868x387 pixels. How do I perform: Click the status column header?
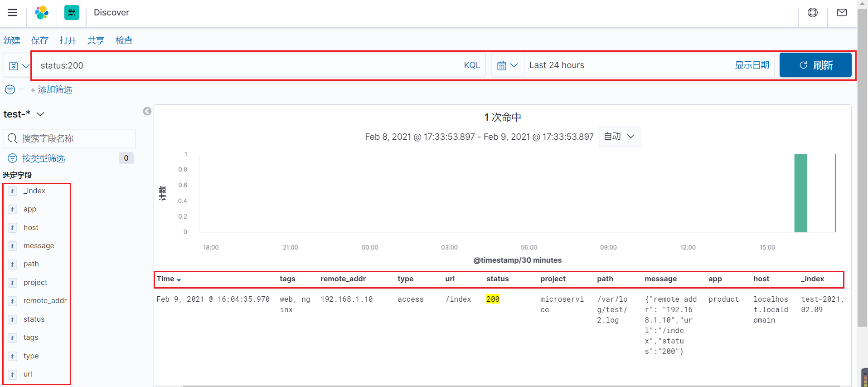pos(498,279)
